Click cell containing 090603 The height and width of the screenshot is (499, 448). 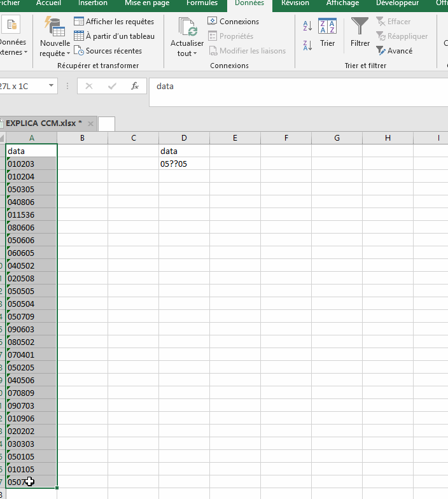click(x=32, y=329)
